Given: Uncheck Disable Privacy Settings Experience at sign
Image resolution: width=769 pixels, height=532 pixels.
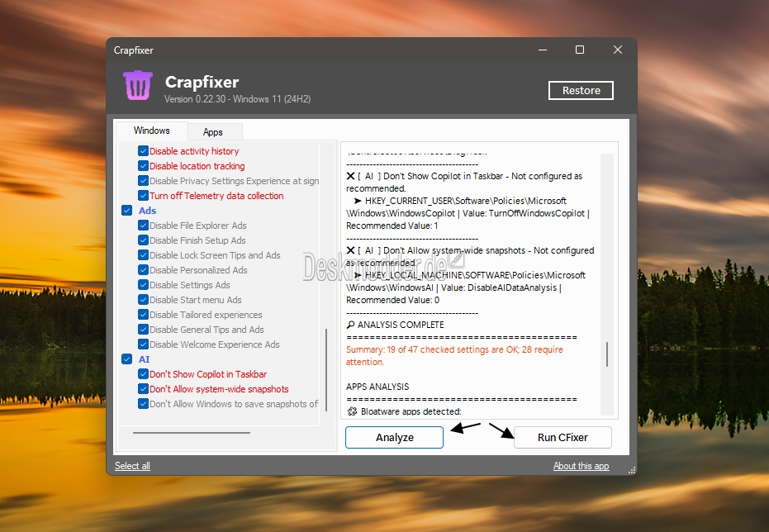Looking at the screenshot, I should (x=143, y=181).
